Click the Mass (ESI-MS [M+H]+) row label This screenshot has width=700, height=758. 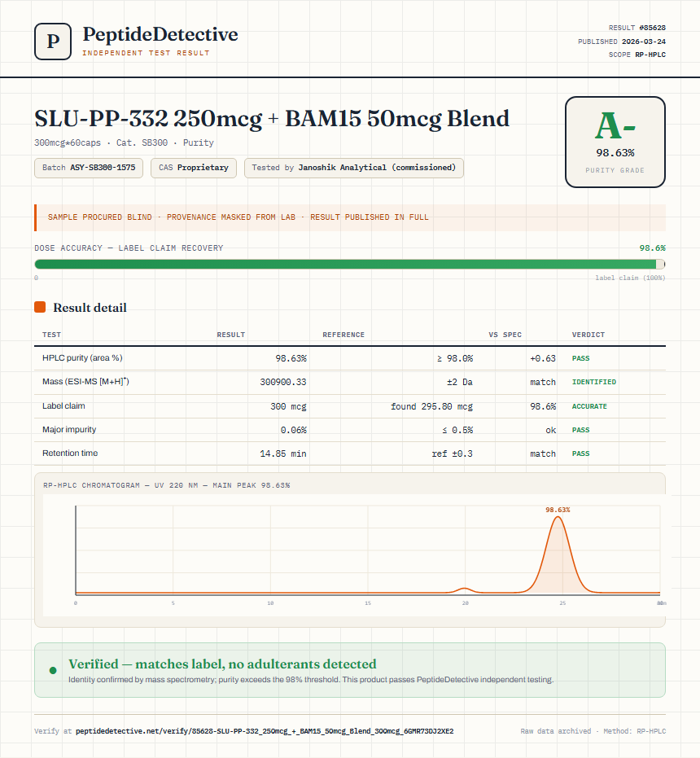click(85, 381)
